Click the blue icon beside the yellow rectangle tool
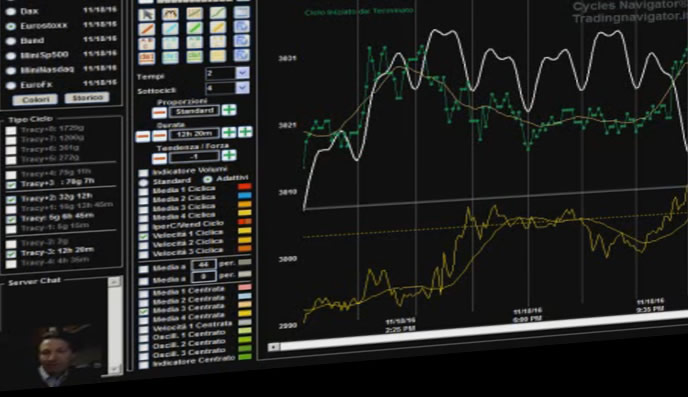Screen dimensions: 688x397 coord(241,55)
